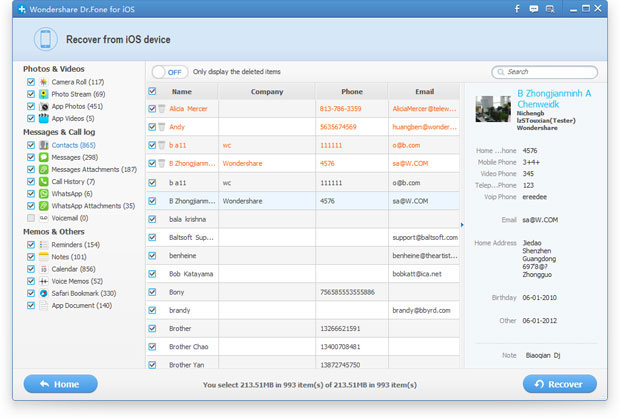Toggle the only display deleted items switch
The width and height of the screenshot is (620, 419).
pyautogui.click(x=170, y=72)
